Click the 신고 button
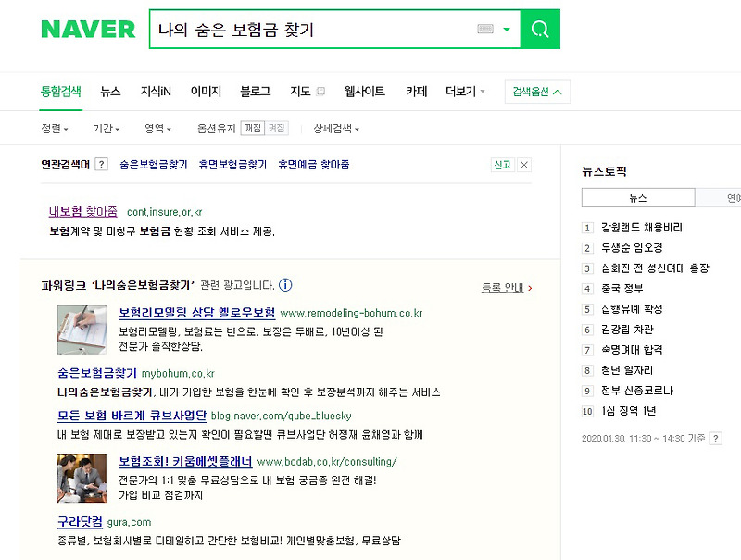This screenshot has width=741, height=560. point(502,165)
